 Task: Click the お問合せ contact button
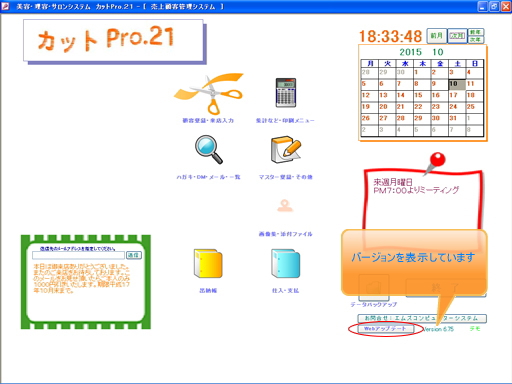click(422, 318)
